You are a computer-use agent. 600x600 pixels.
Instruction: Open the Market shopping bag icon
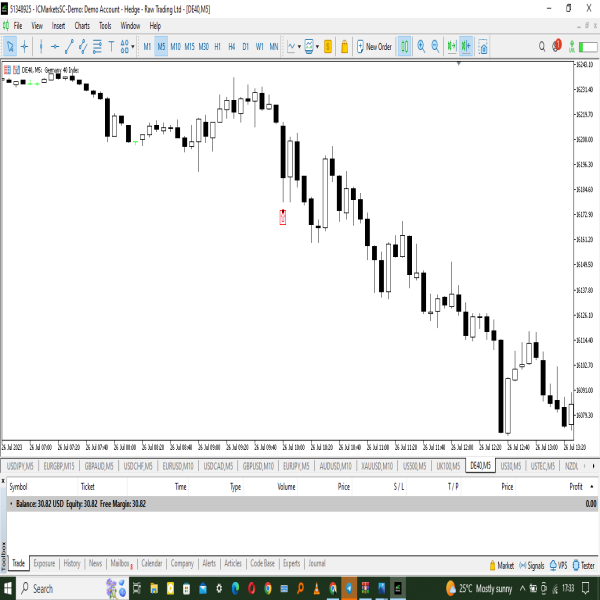click(x=344, y=47)
